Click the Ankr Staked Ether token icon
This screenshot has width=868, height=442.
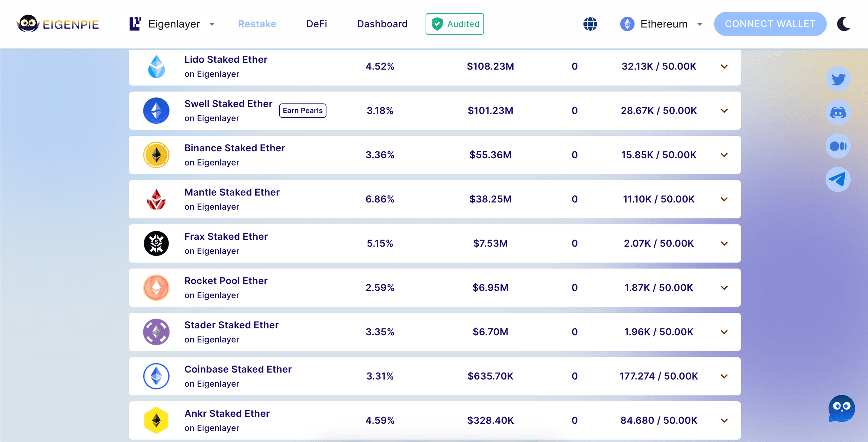pyautogui.click(x=156, y=421)
